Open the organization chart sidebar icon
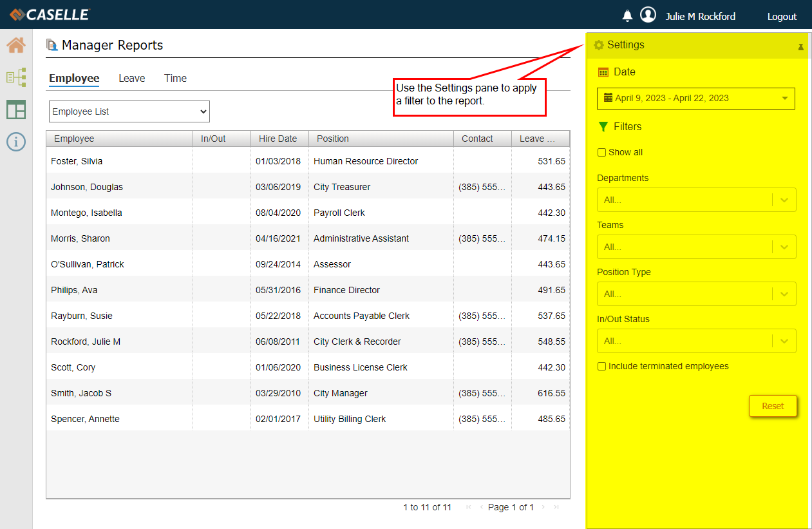This screenshot has width=812, height=529. pyautogui.click(x=16, y=78)
